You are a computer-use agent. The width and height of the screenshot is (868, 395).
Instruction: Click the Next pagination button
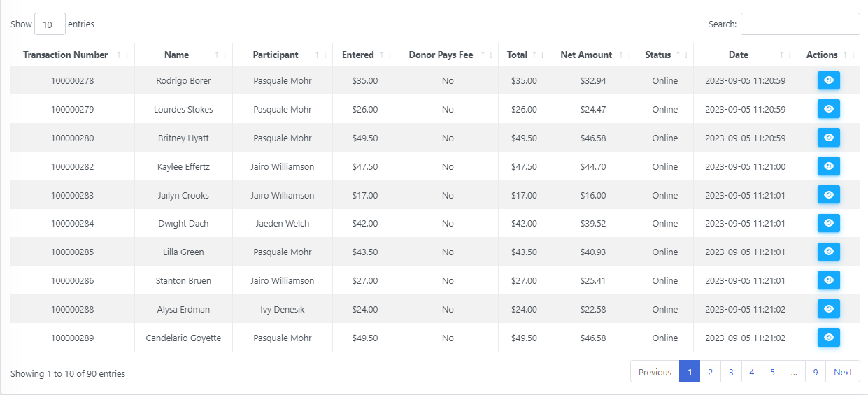(x=843, y=372)
